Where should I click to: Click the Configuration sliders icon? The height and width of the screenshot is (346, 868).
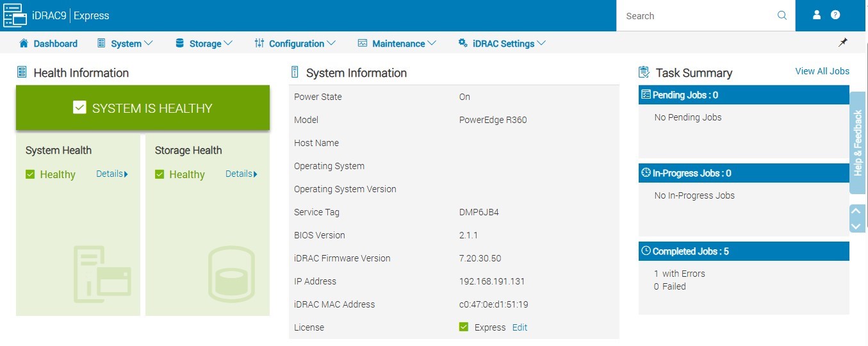click(259, 43)
